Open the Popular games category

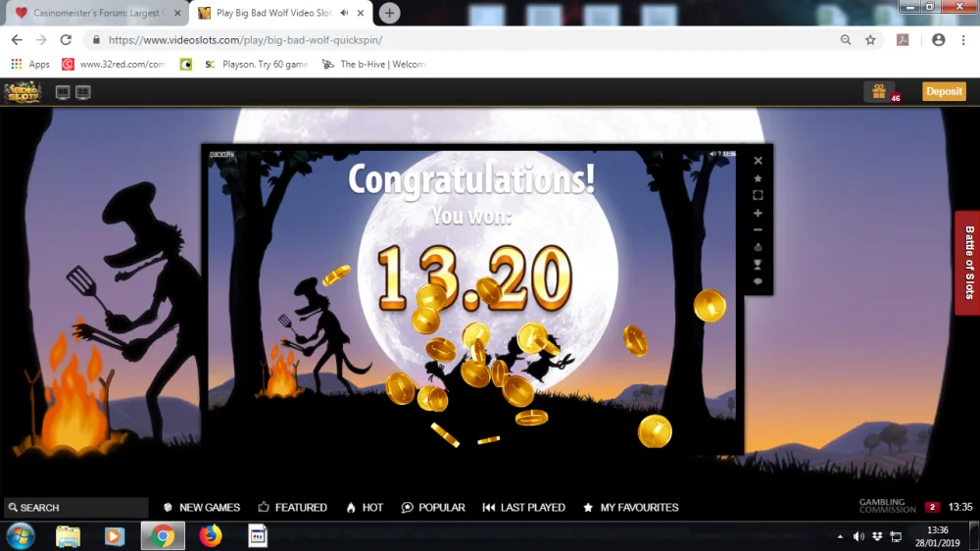click(433, 507)
